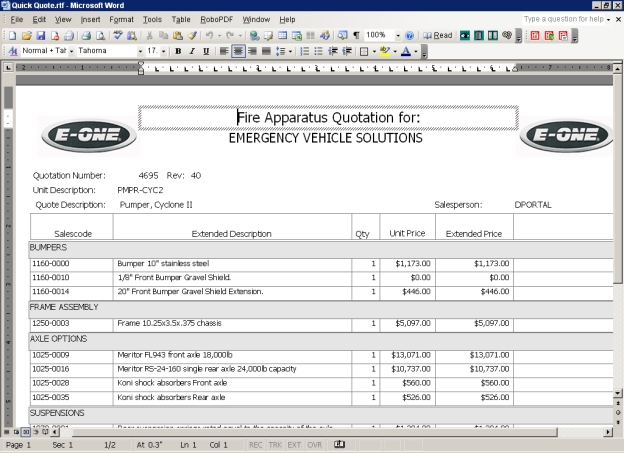Toggle center alignment
This screenshot has height=453, width=624.
[238, 51]
